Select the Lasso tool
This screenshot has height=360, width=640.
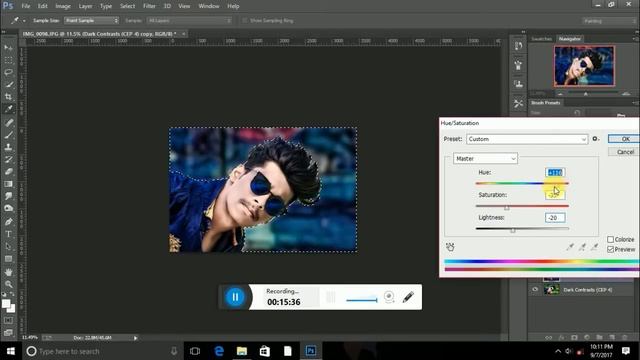(x=8, y=73)
